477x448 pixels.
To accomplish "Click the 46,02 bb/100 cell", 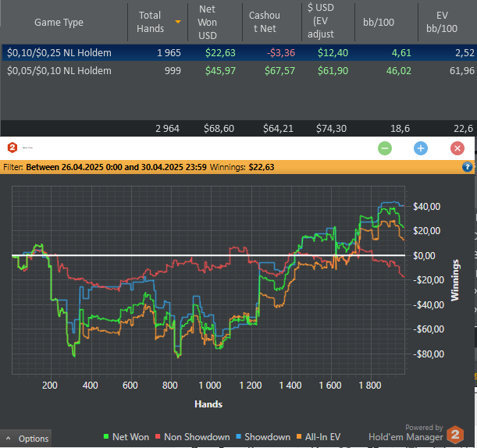I will (x=398, y=71).
